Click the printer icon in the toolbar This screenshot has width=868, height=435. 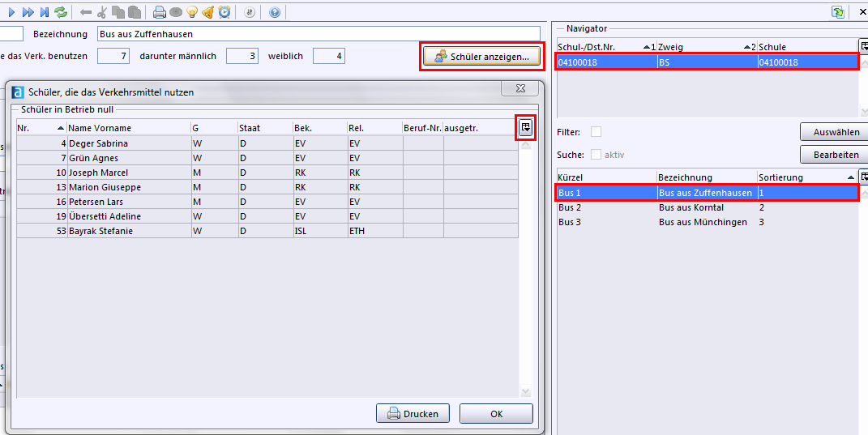click(160, 12)
